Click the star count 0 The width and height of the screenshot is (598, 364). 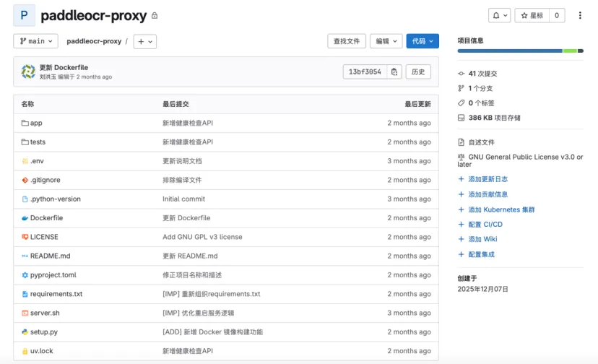coord(557,15)
